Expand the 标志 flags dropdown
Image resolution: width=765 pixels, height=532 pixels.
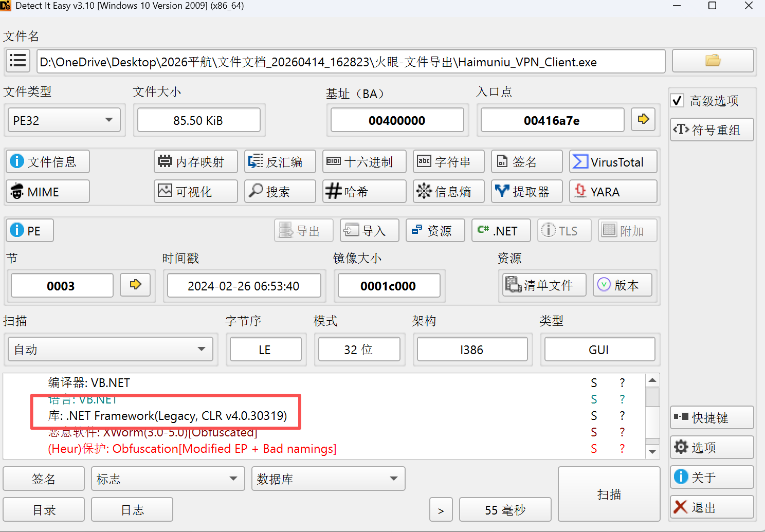pyautogui.click(x=168, y=479)
